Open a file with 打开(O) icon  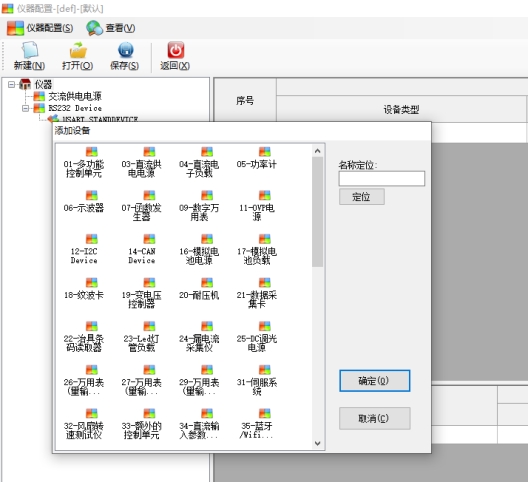coord(78,51)
